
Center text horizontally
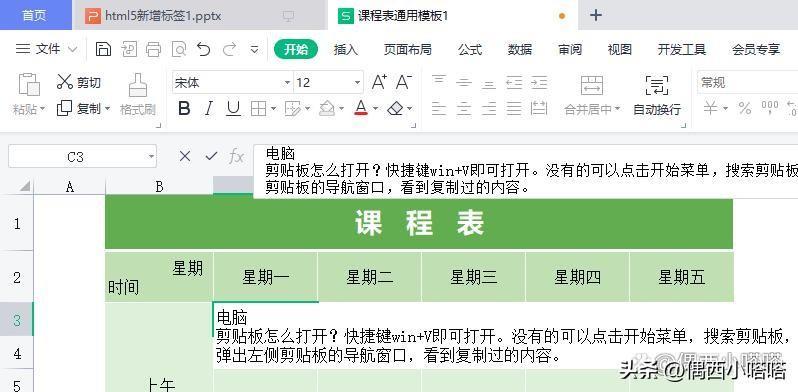[463, 108]
